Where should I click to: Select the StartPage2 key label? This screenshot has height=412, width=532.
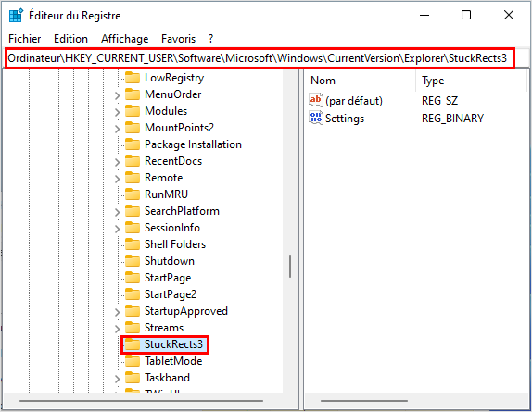click(x=171, y=294)
